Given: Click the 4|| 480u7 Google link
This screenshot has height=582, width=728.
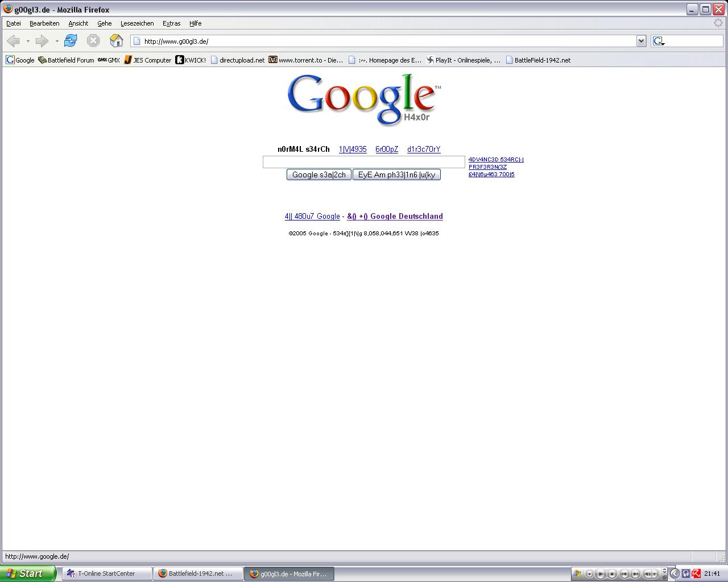Looking at the screenshot, I should [x=312, y=216].
